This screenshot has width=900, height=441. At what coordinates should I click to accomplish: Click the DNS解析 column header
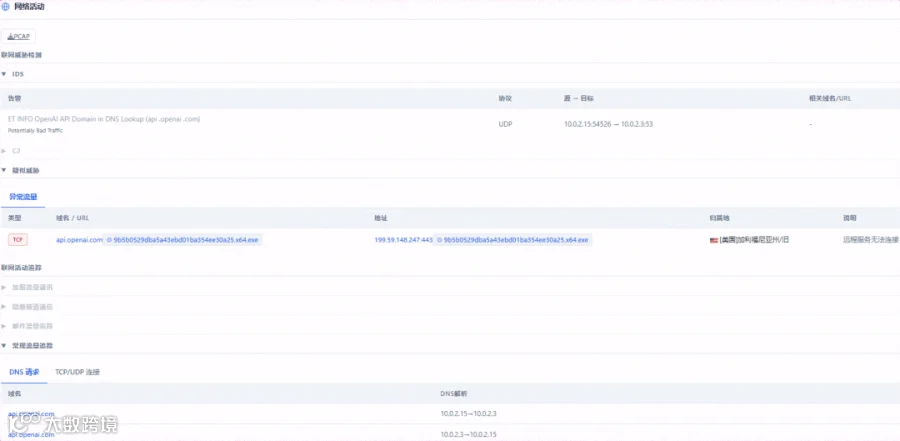tap(453, 394)
